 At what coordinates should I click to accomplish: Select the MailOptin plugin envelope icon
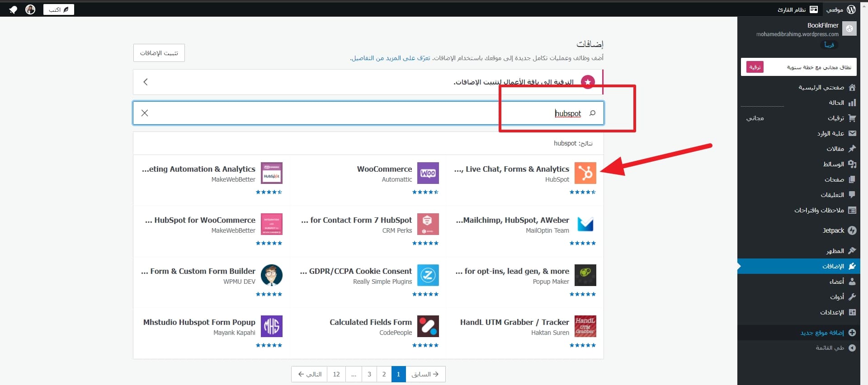click(585, 224)
